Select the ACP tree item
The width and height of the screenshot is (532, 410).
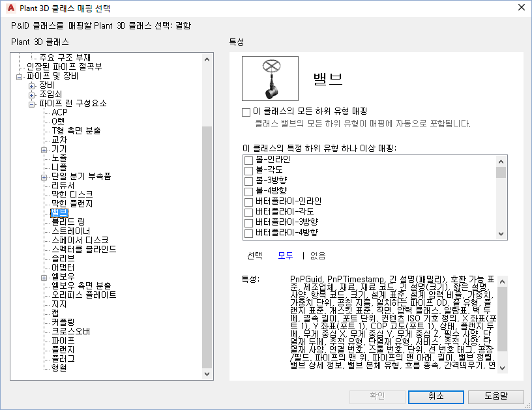point(59,112)
